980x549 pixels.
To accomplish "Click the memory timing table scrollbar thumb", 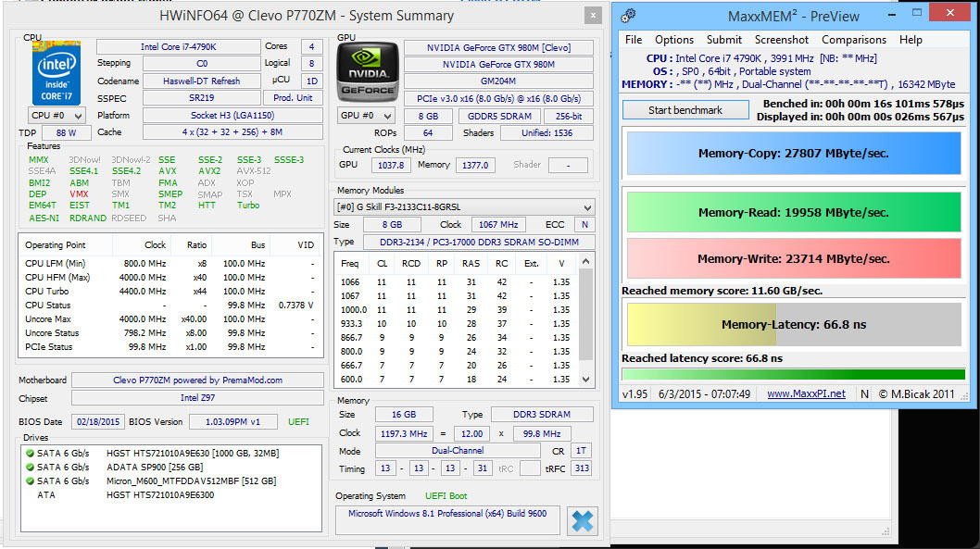I will coord(585,314).
